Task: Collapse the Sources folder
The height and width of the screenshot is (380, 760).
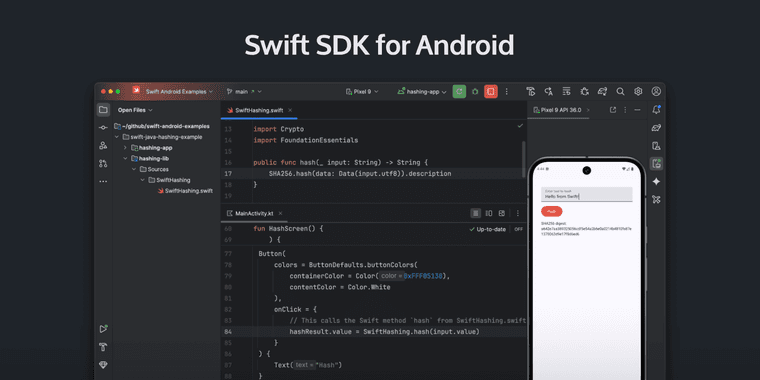Action: 134,169
